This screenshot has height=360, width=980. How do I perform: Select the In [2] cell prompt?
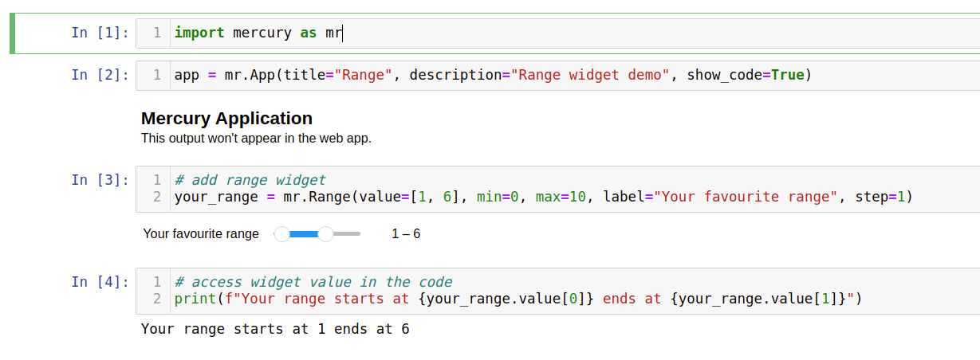pyautogui.click(x=100, y=75)
